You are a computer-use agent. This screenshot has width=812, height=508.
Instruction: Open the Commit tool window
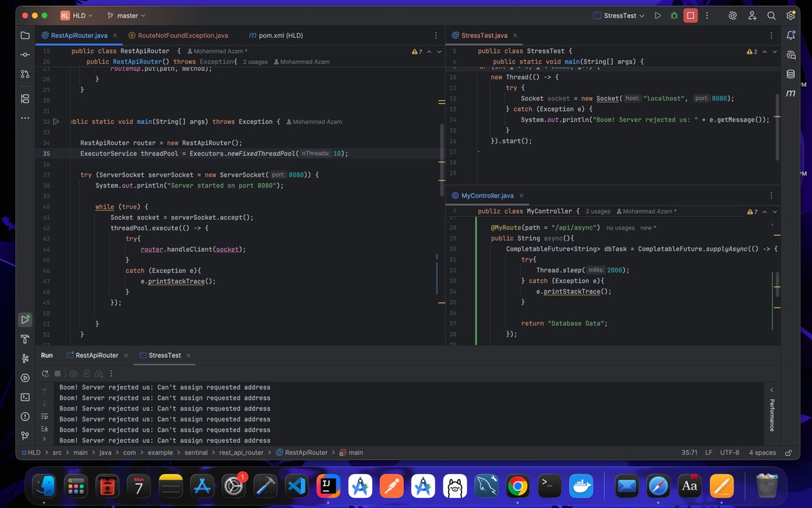25,54
